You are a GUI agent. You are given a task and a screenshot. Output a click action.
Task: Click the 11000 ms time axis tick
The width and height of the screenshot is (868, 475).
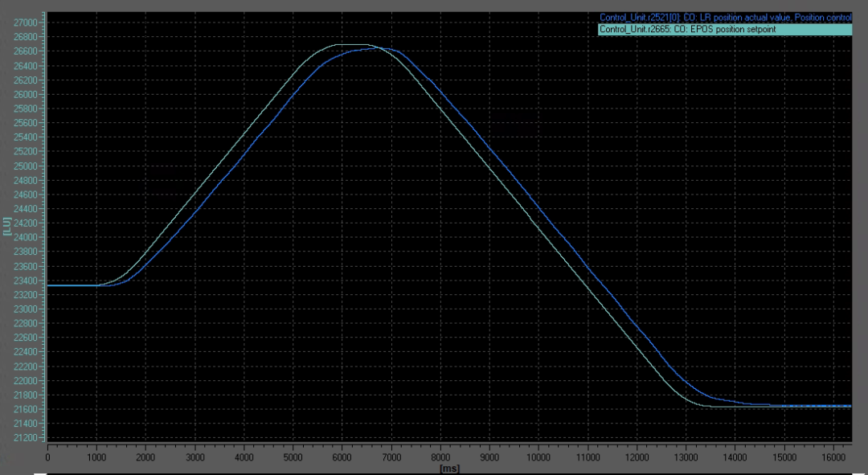588,457
